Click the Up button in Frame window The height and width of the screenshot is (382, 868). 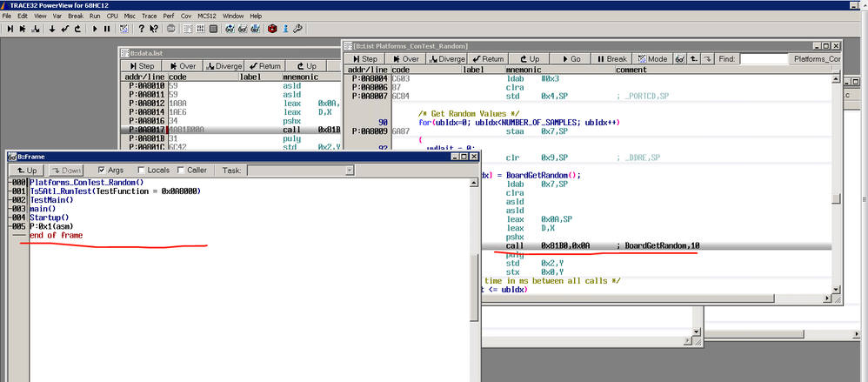[x=27, y=170]
